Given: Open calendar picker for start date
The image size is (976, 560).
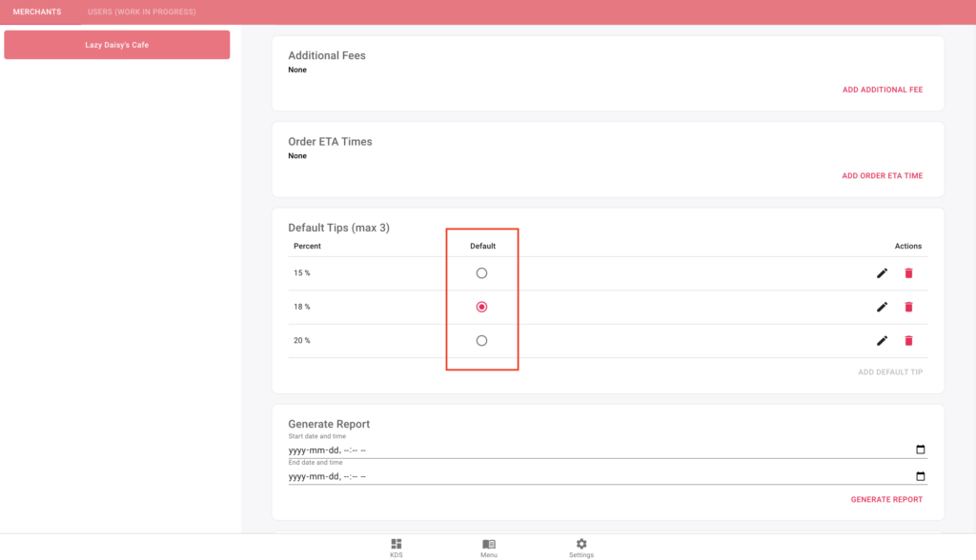Looking at the screenshot, I should 921,450.
